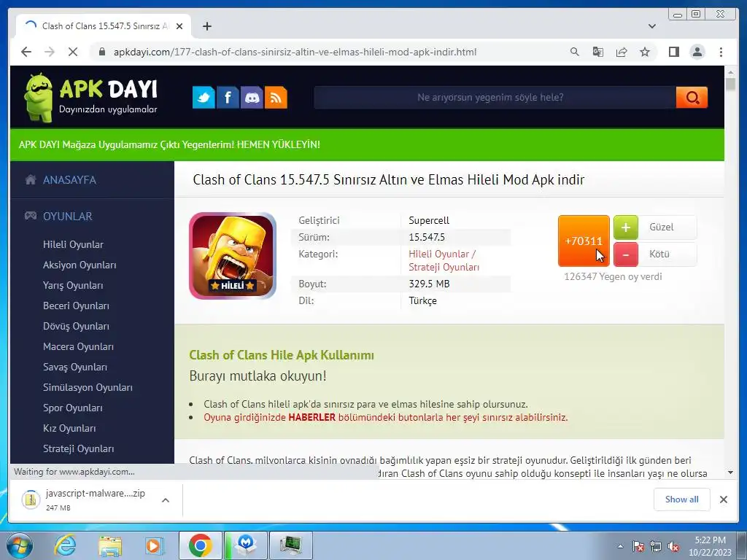747x560 pixels.
Task: Click the browser forward arrow
Action: [50, 52]
